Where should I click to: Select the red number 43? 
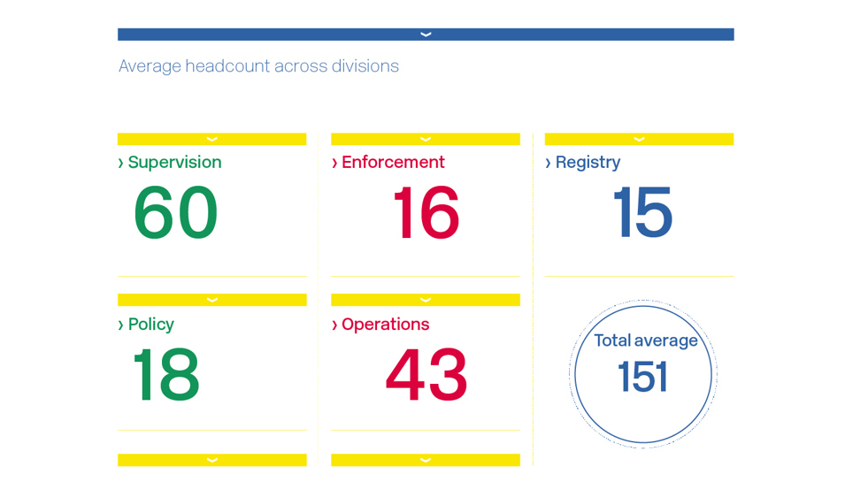pyautogui.click(x=426, y=377)
